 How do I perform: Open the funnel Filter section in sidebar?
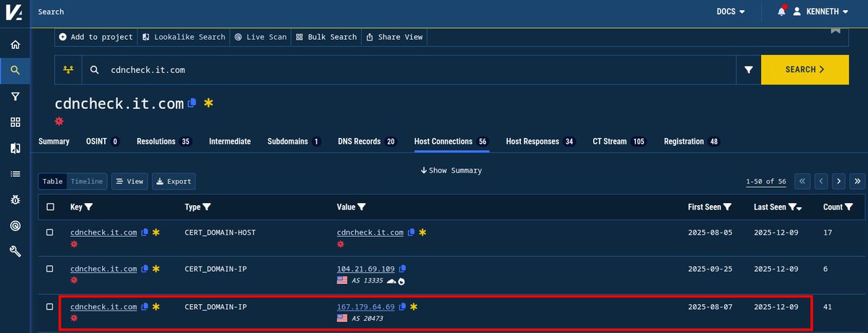tap(15, 97)
